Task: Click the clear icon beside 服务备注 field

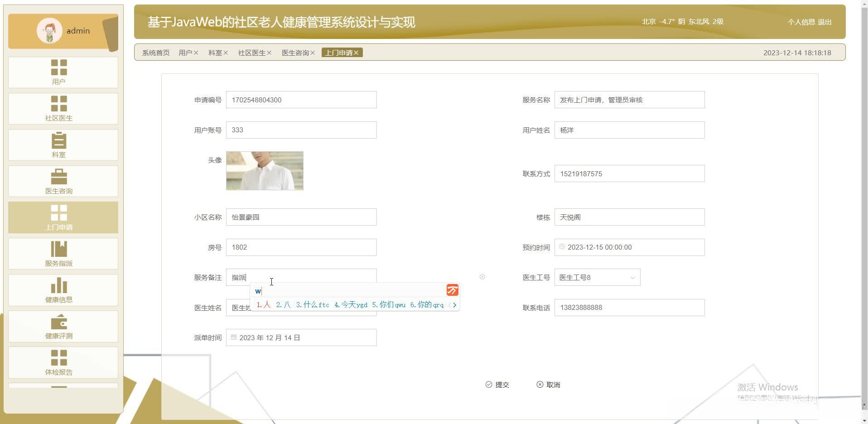Action: (x=482, y=277)
